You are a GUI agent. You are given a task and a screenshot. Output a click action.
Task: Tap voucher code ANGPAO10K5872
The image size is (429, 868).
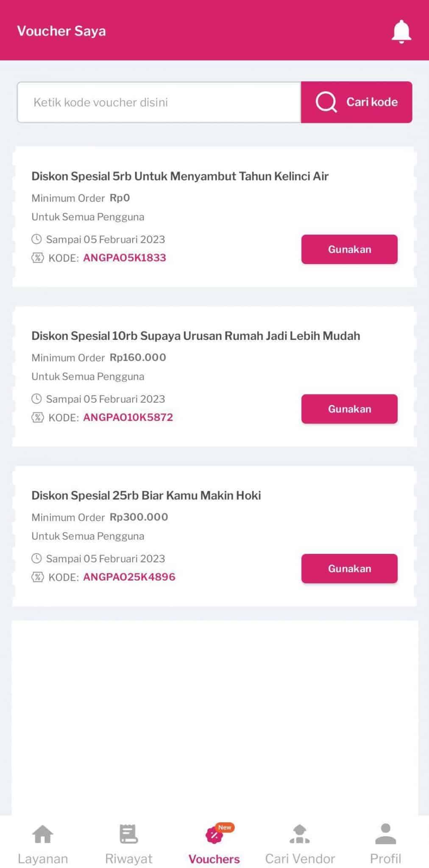click(x=128, y=417)
